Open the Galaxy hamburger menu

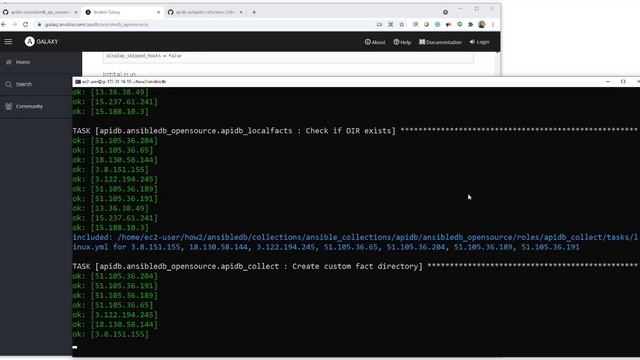(x=8, y=42)
